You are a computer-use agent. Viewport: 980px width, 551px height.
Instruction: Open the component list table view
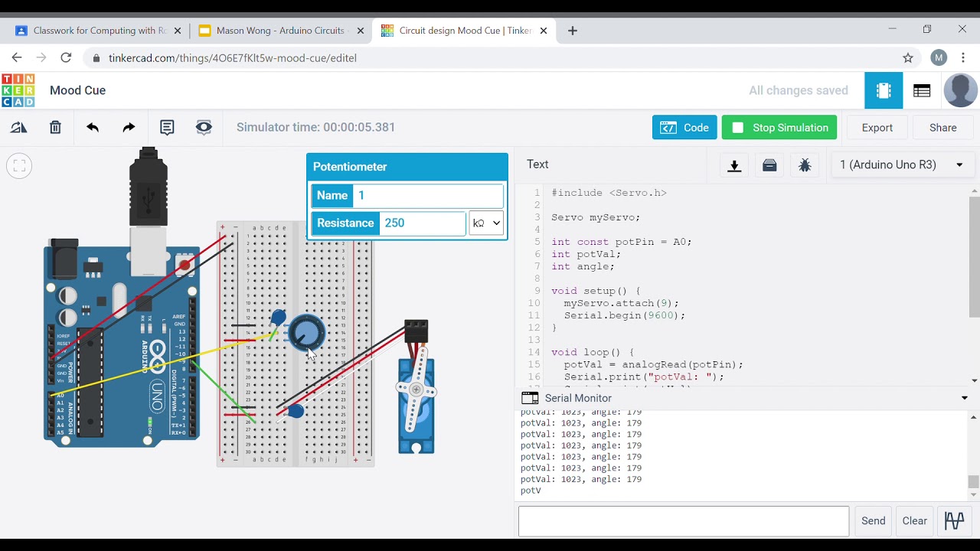point(922,90)
